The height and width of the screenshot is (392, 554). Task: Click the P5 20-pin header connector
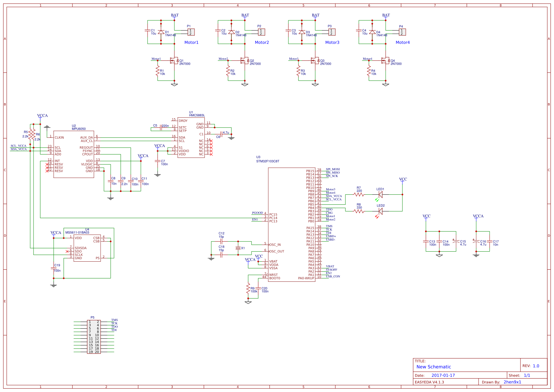94,336
